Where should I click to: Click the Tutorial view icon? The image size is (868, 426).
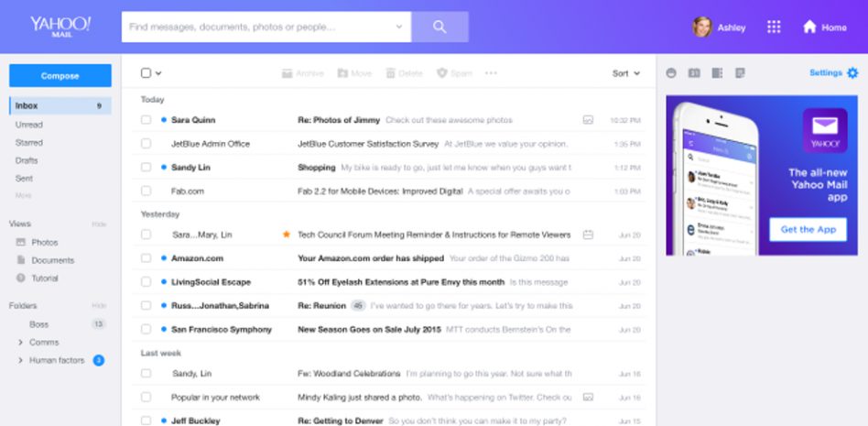point(21,279)
